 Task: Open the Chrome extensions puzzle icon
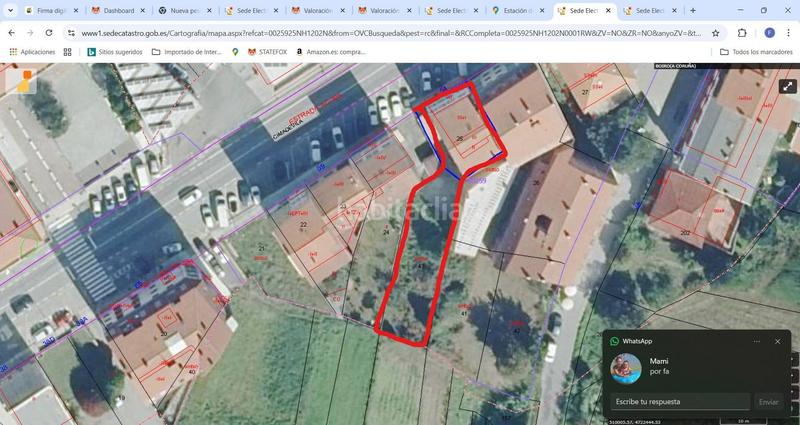tap(742, 32)
